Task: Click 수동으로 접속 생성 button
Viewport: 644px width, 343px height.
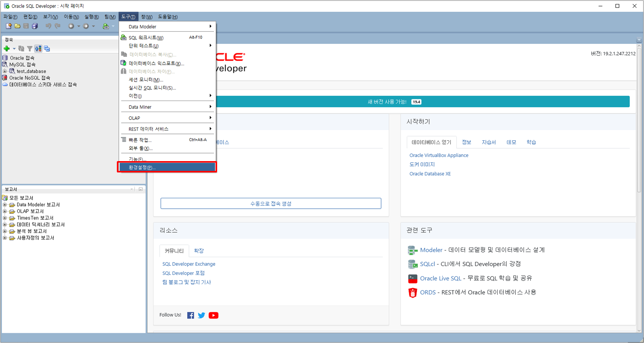Action: tap(271, 203)
